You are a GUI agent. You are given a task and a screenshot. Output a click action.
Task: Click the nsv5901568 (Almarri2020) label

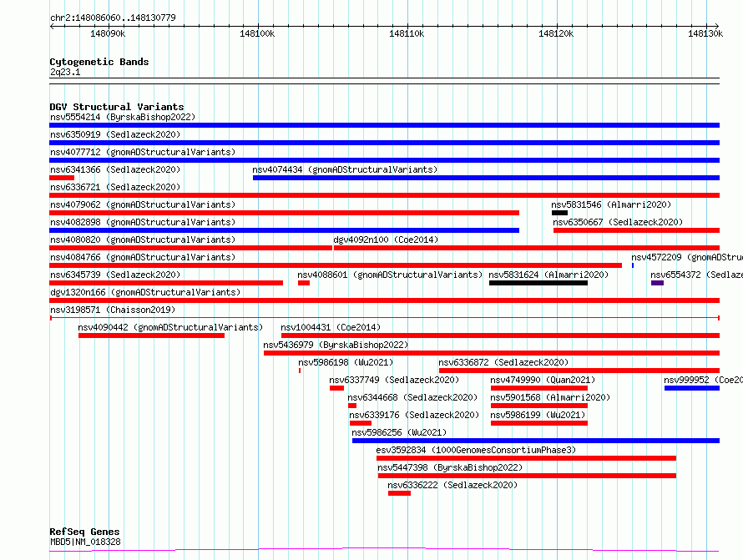pos(550,397)
